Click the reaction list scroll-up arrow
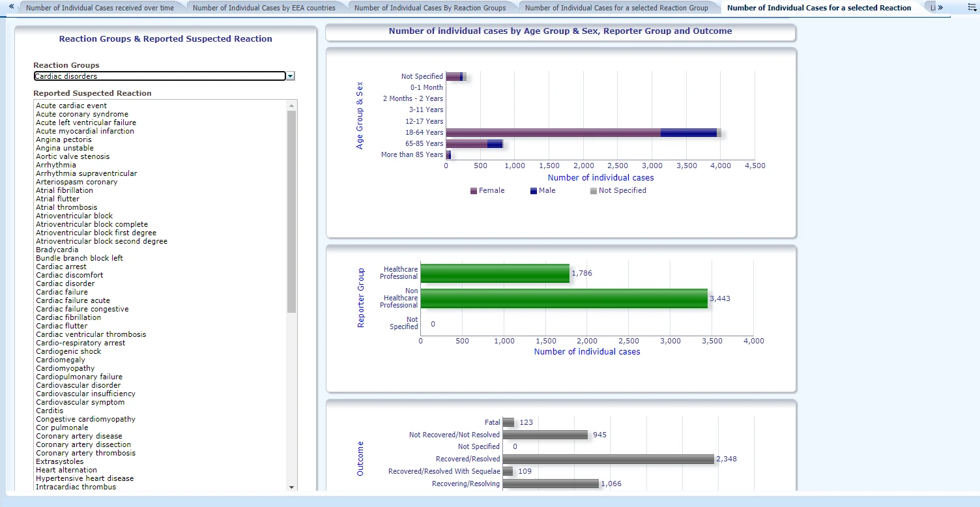The width and height of the screenshot is (980, 507). [x=291, y=105]
